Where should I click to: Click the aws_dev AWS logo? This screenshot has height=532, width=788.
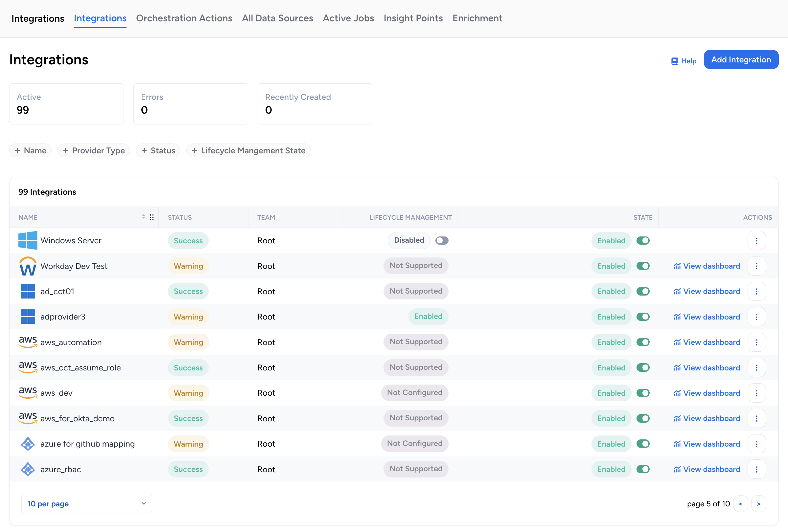coord(28,393)
